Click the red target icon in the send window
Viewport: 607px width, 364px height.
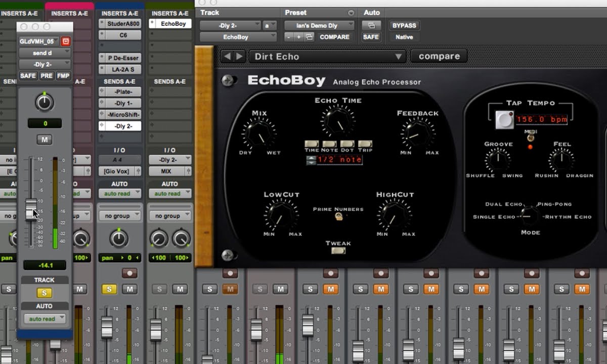pyautogui.click(x=66, y=41)
